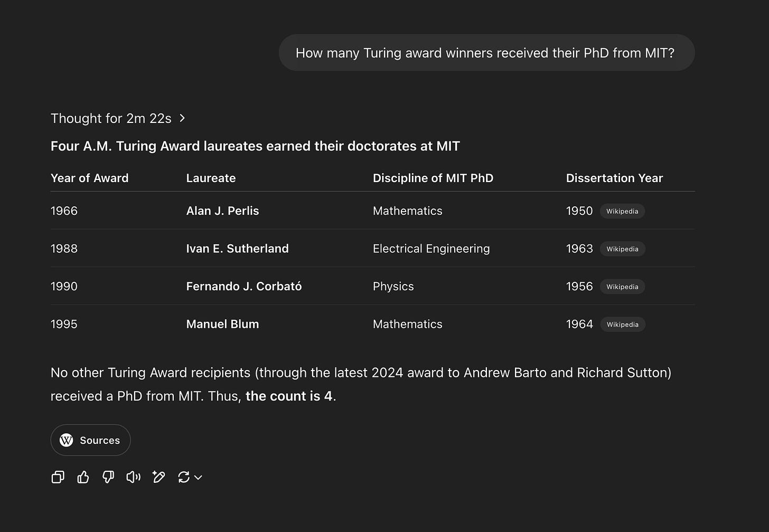
Task: Give the response a thumbs up
Action: pyautogui.click(x=83, y=477)
